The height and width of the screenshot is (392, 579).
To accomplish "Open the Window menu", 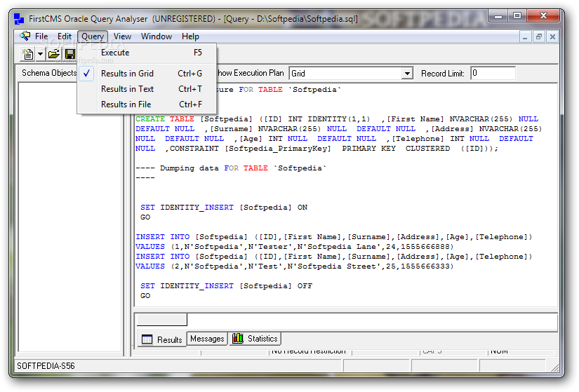I will (x=157, y=36).
